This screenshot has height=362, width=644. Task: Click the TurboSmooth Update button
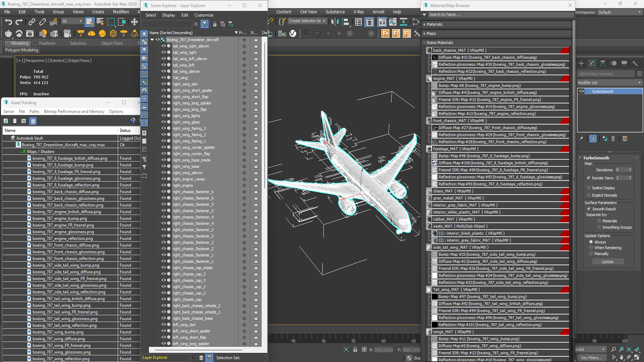(x=607, y=262)
